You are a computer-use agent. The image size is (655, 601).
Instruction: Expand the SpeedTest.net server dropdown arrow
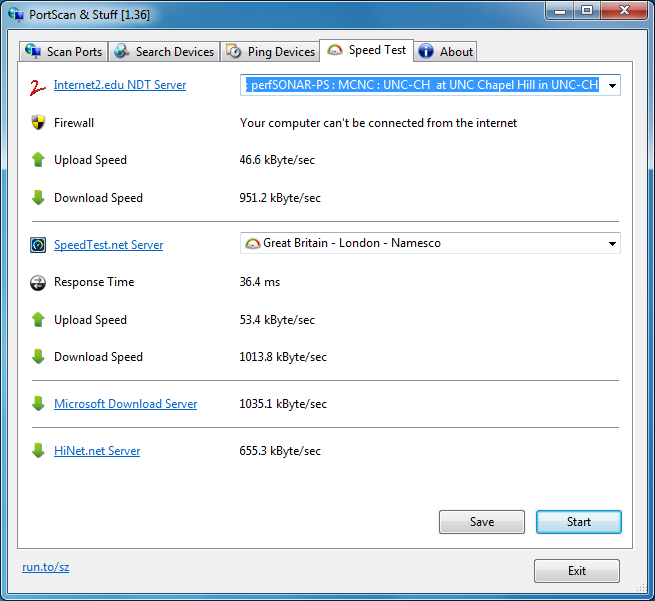612,243
